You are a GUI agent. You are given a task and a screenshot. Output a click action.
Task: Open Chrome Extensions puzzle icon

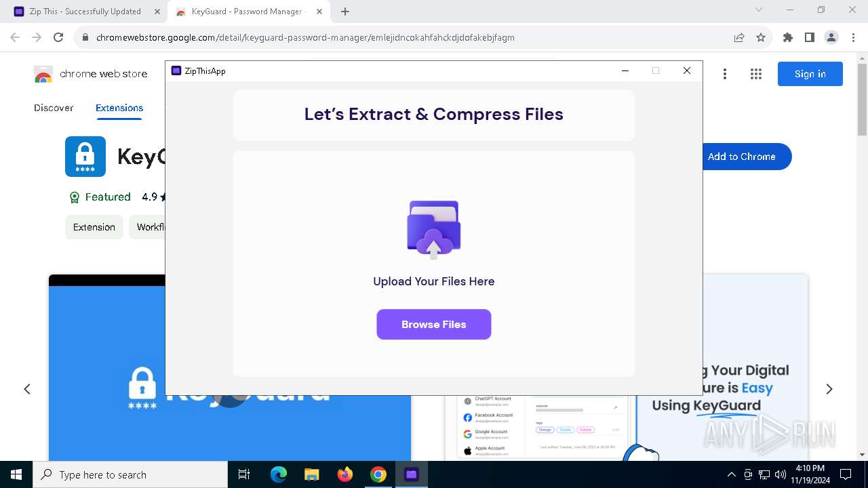coord(788,37)
